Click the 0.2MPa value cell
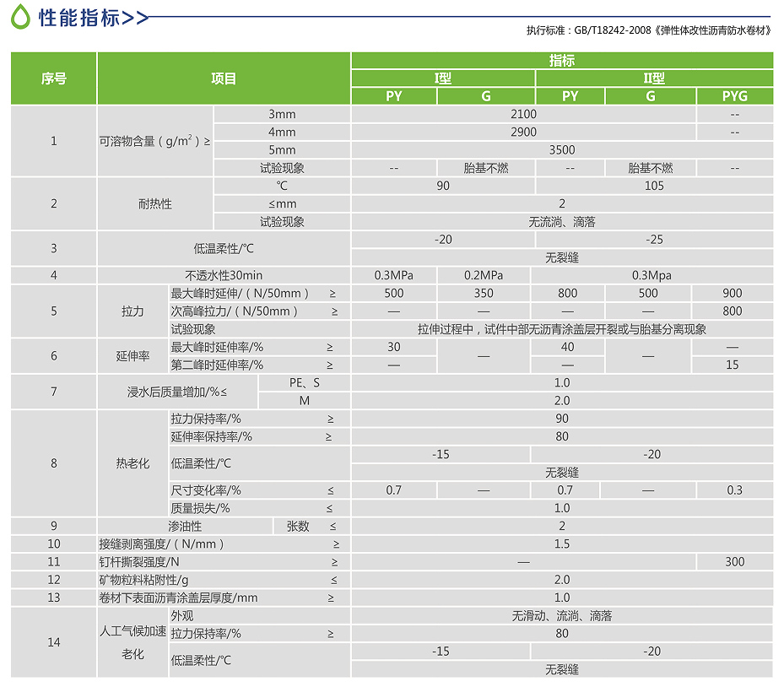784x687 pixels. pos(484,275)
